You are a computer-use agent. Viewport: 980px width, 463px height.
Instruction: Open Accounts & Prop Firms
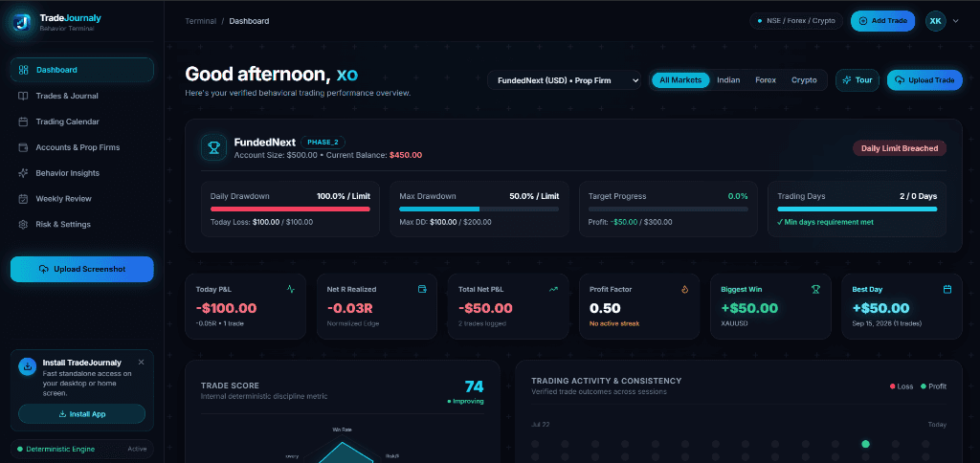pyautogui.click(x=82, y=147)
